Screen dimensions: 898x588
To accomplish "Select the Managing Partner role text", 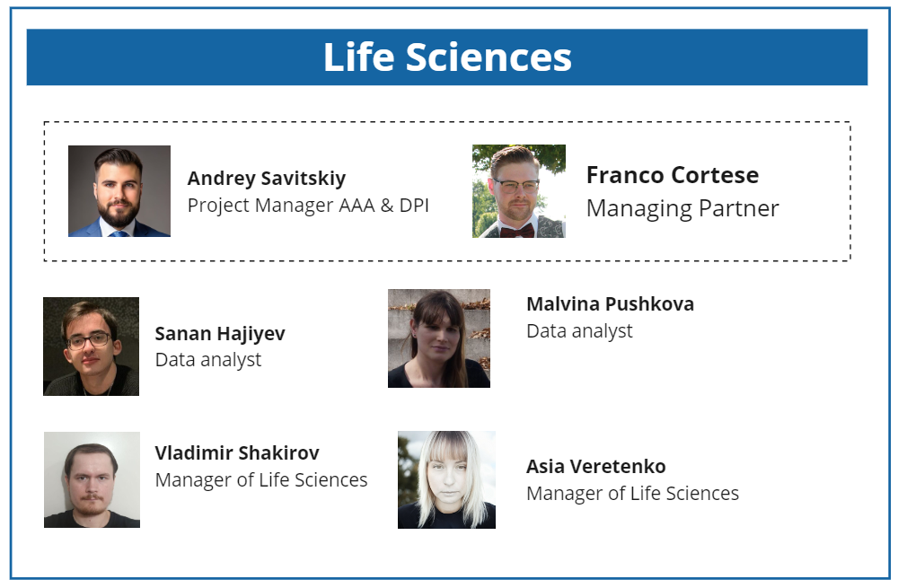I will 682,208.
